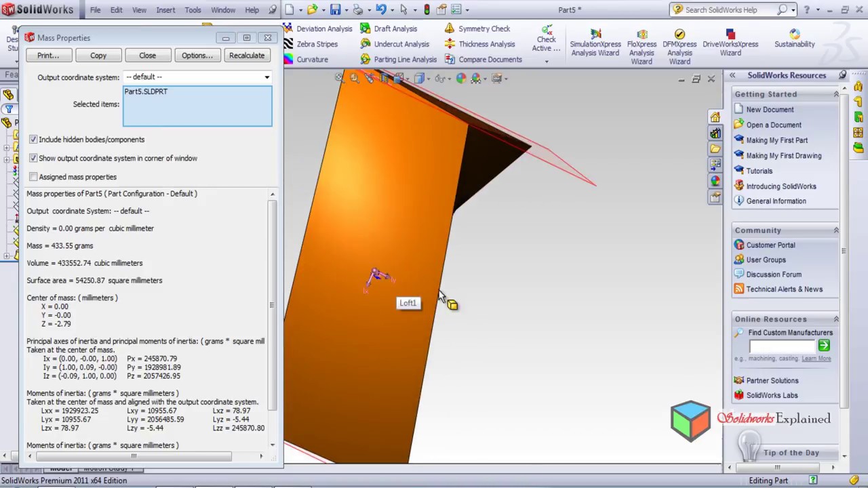Open the File menu
This screenshot has width=868, height=488.
point(95,10)
